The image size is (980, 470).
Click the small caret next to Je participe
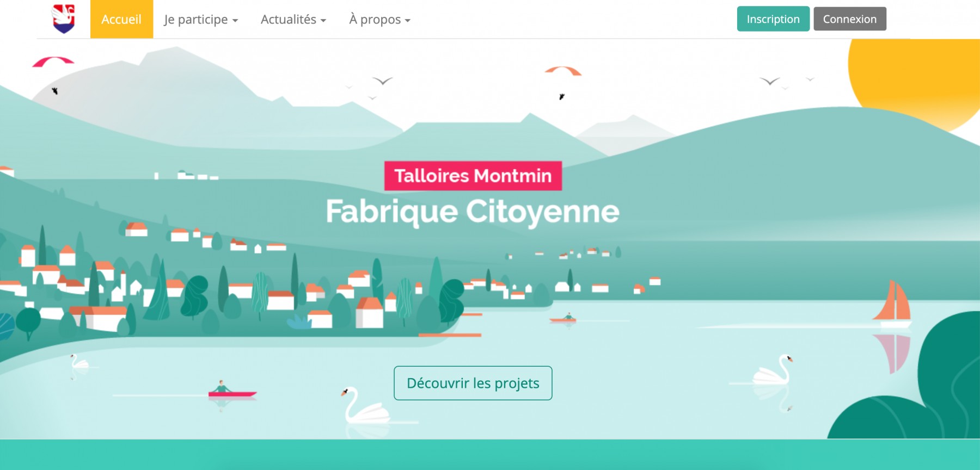point(235,21)
